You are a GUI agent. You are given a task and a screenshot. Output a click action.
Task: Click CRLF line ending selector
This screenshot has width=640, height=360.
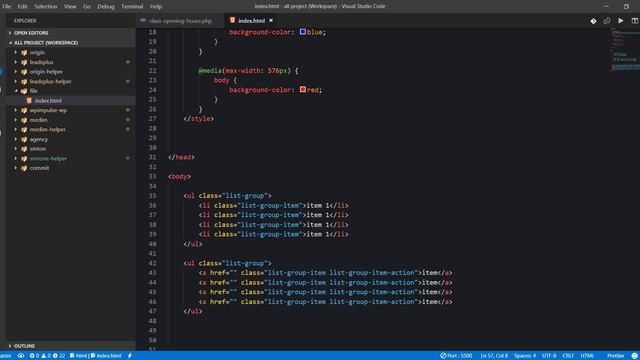point(568,356)
